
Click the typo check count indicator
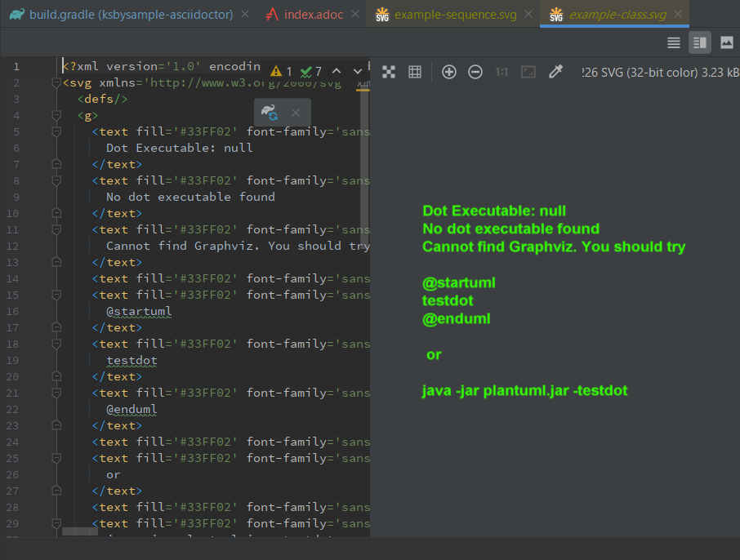coord(311,72)
